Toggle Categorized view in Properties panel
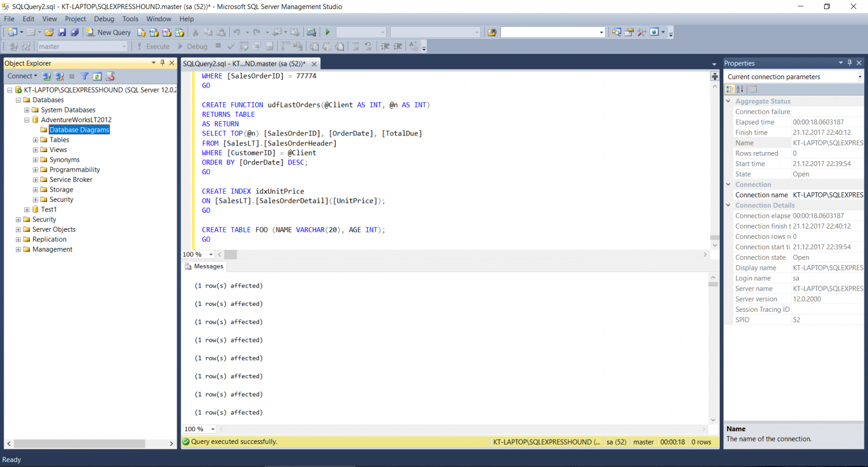Viewport: 868px width, 467px height. [730, 89]
